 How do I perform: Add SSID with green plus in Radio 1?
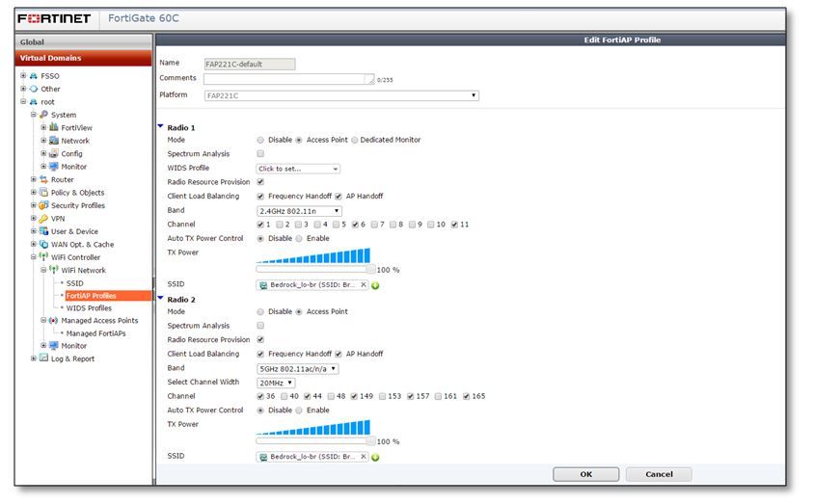pyautogui.click(x=375, y=285)
